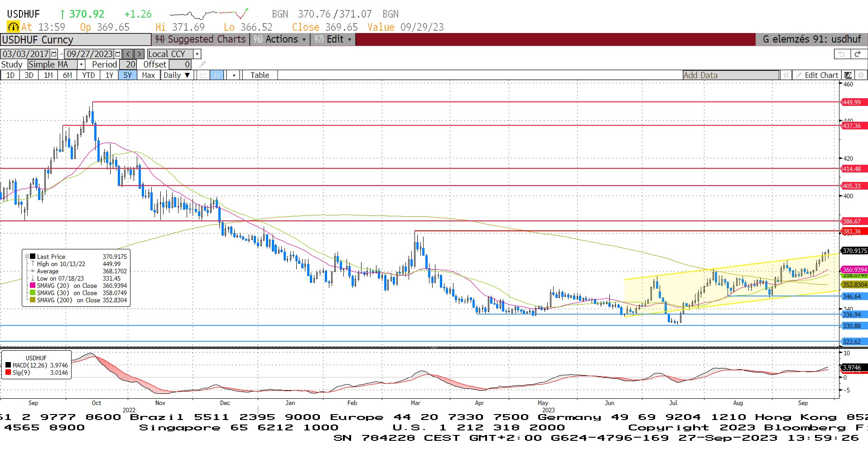Select the 3D range tab
Viewport: 868px width, 463px height.
(29, 75)
